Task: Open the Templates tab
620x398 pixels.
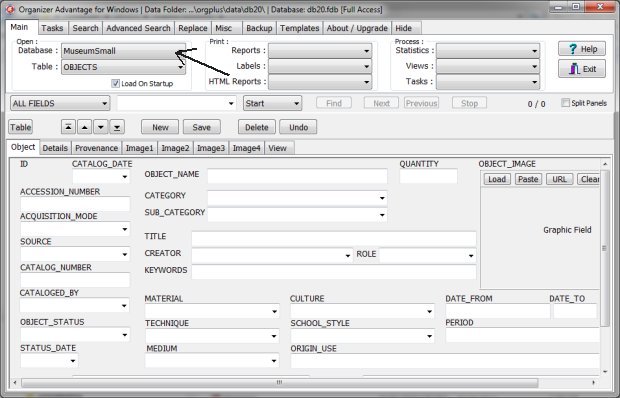Action: click(x=299, y=28)
